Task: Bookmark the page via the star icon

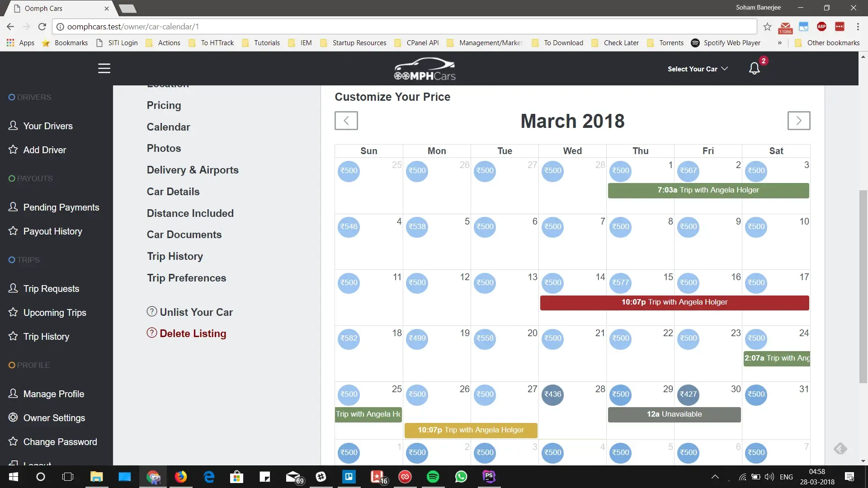Action: (x=767, y=27)
